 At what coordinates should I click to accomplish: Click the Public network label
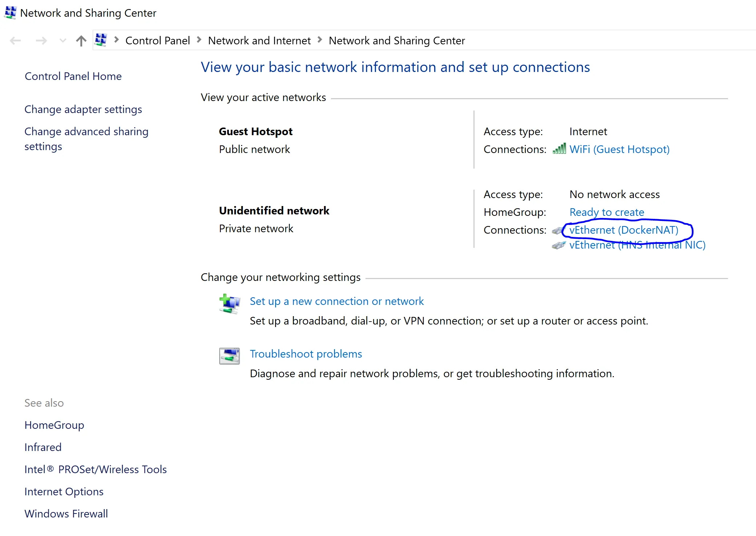[255, 149]
